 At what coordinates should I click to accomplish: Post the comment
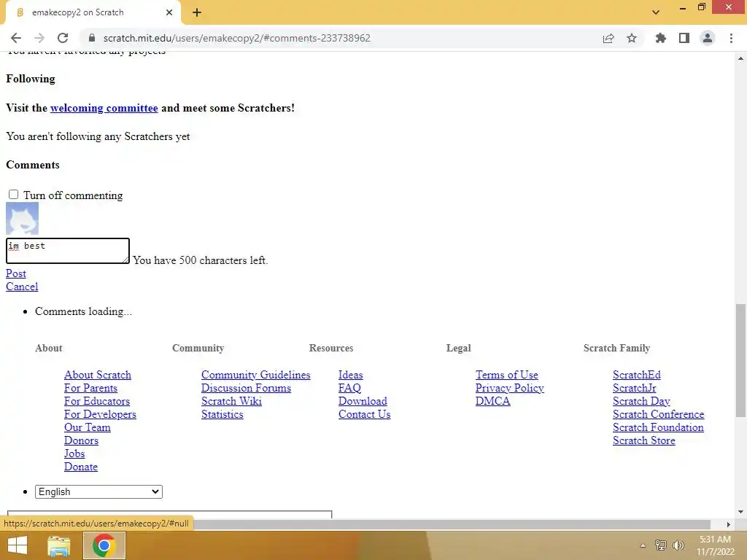[16, 273]
